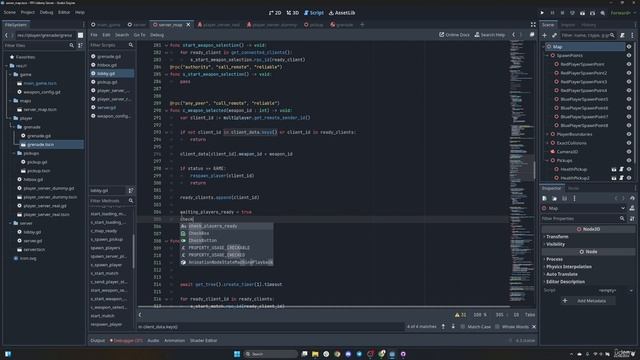Click the warnings count icon in the status bar
The width and height of the screenshot is (640, 360).
click(x=460, y=315)
